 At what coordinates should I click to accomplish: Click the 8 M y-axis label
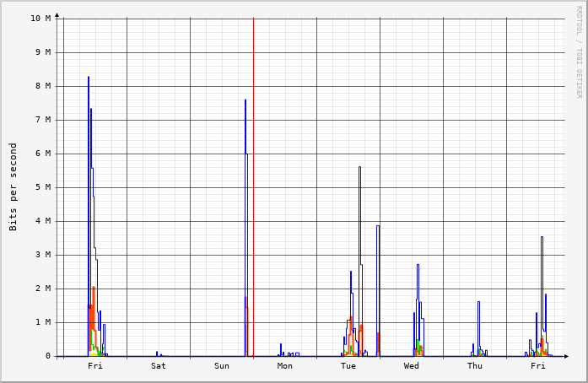coord(43,86)
